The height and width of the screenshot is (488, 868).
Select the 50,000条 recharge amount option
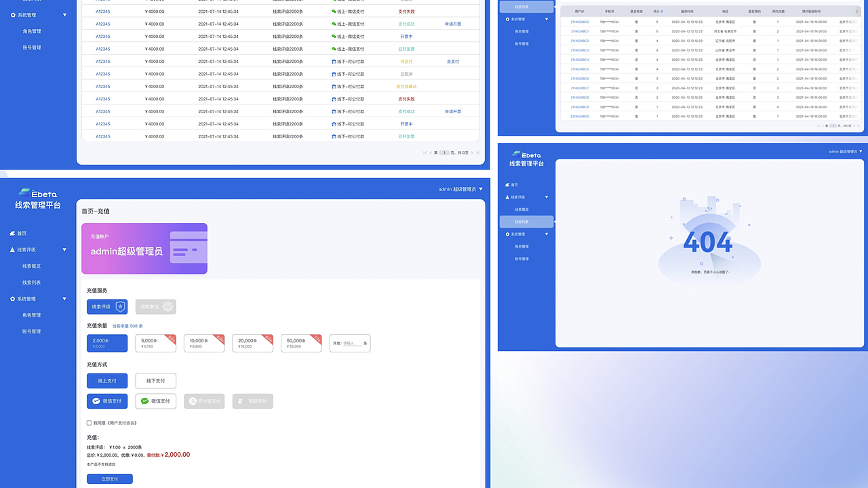302,344
